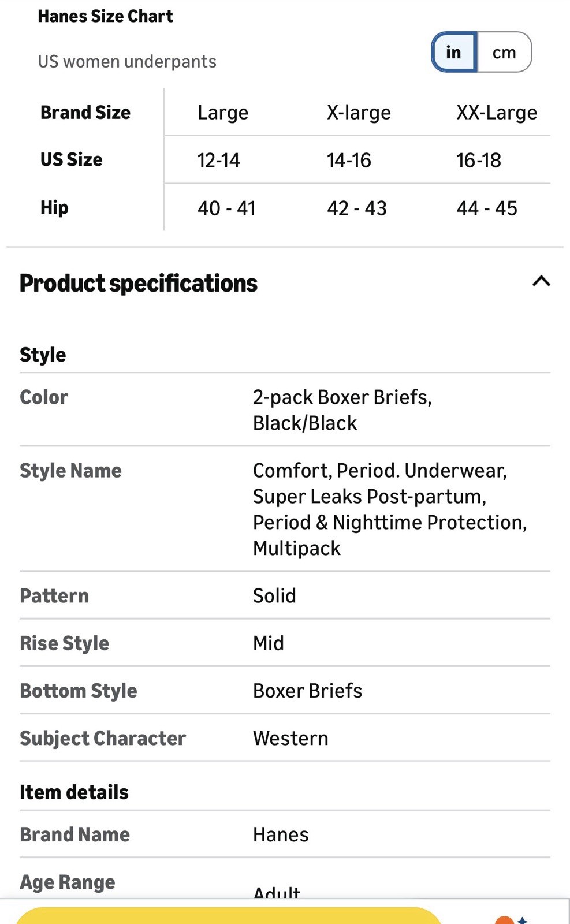Click the Product specifications heading

point(139,284)
